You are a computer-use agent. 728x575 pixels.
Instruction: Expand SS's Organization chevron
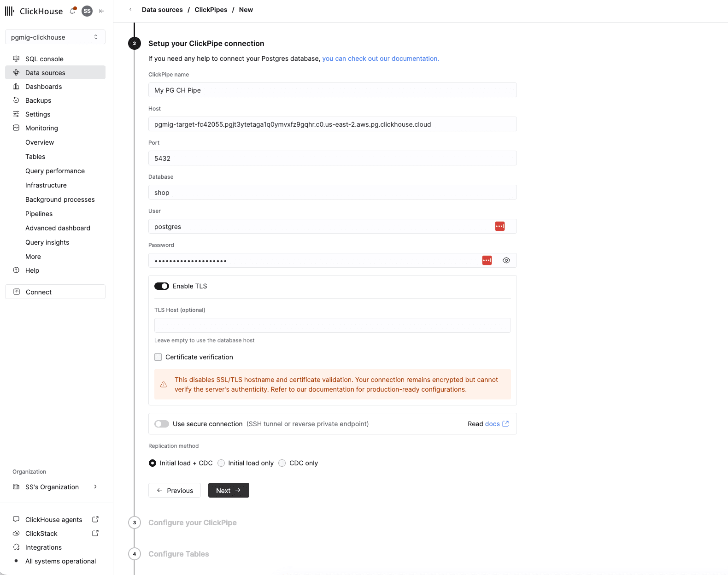pos(95,487)
